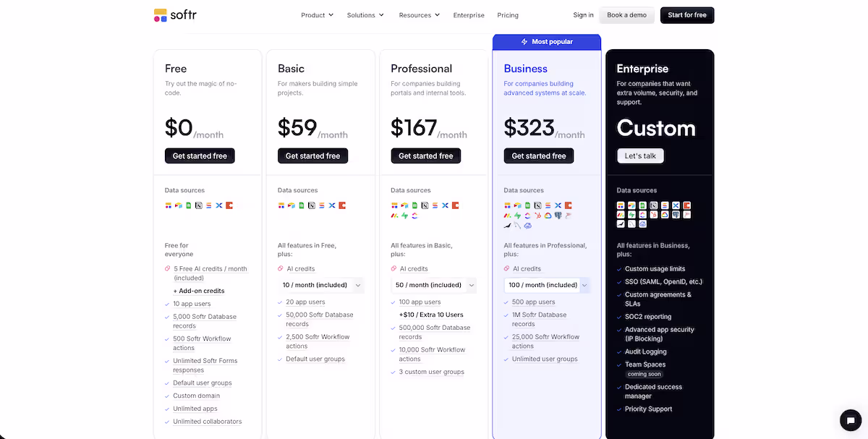Expand the Solutions navigation menu

pyautogui.click(x=365, y=15)
